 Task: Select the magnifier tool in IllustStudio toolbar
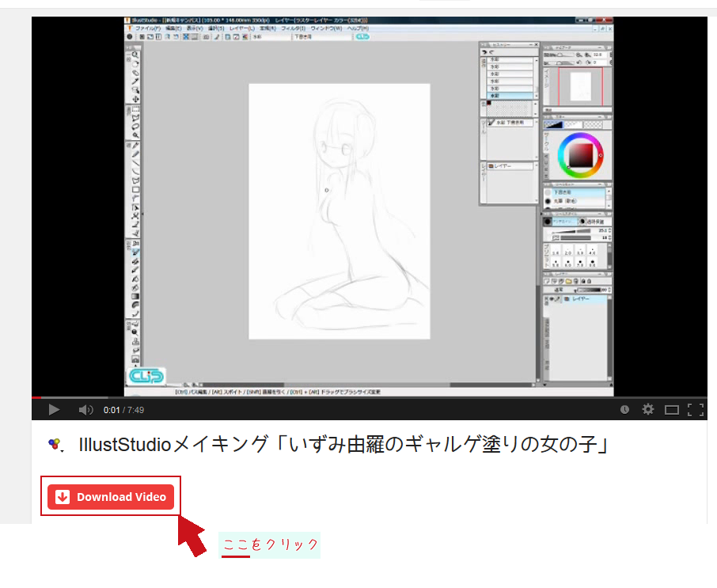(x=135, y=55)
